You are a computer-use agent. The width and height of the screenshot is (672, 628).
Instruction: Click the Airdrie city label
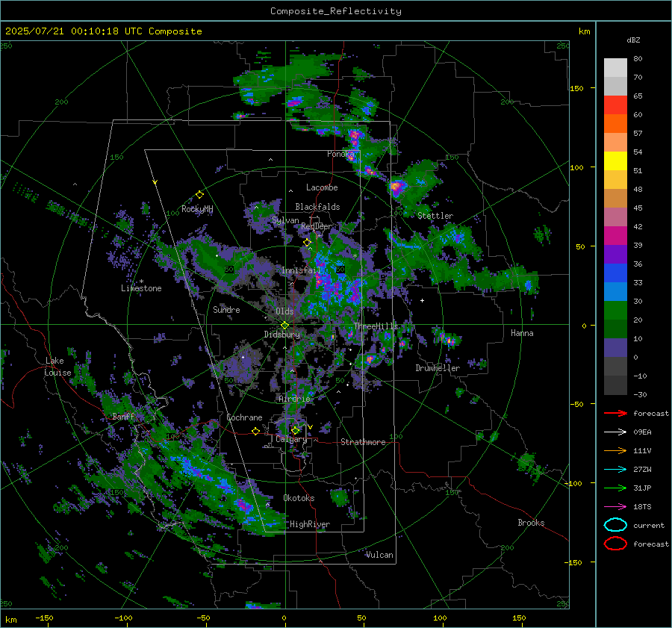(294, 399)
